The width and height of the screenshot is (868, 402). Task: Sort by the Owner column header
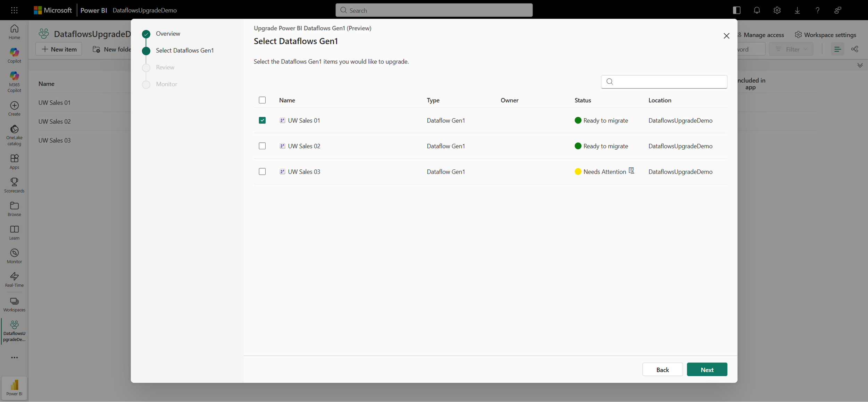(x=509, y=100)
